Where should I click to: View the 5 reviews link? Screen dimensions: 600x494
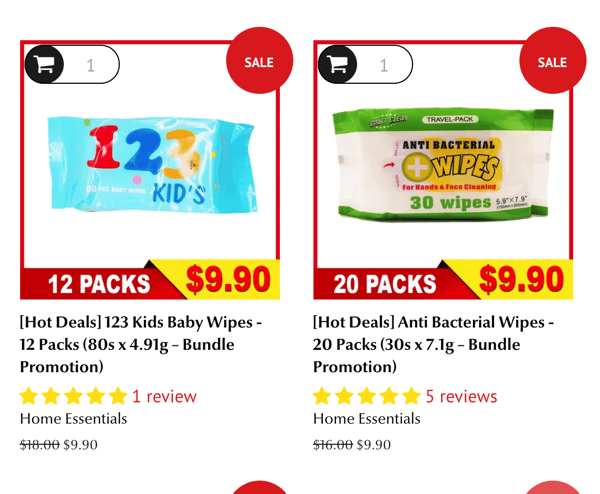(x=461, y=396)
